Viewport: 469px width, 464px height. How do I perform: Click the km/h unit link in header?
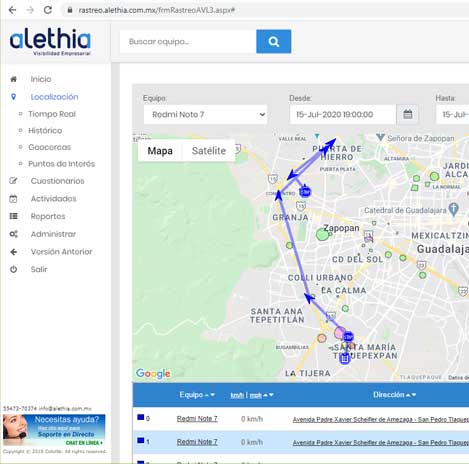[x=237, y=395]
